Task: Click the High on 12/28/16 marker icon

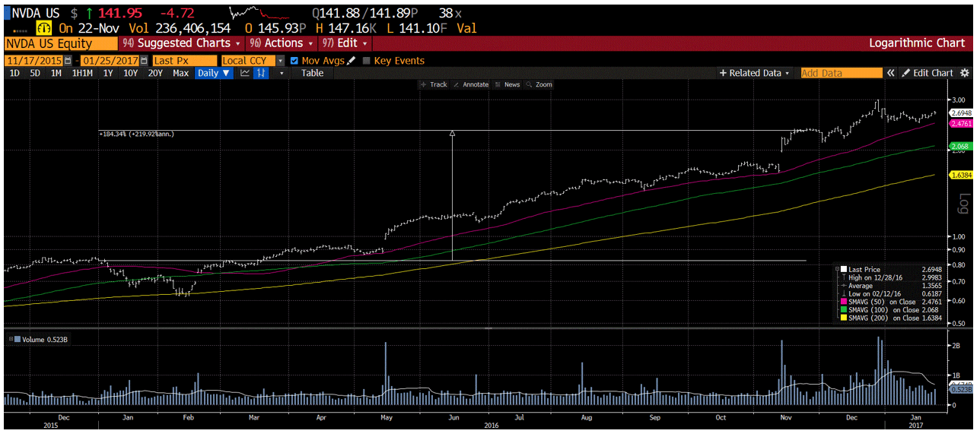Action: click(x=843, y=277)
